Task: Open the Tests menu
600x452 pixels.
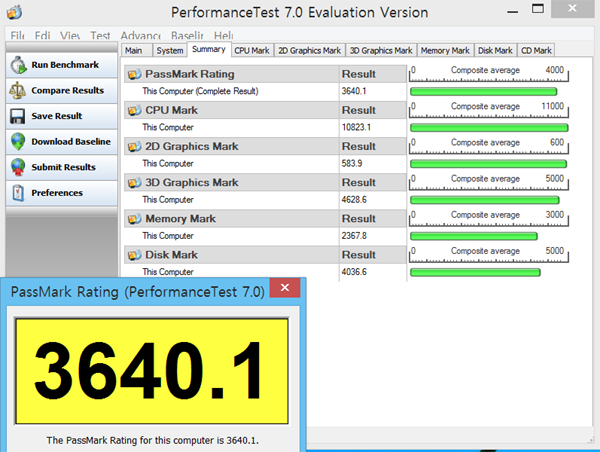Action: coord(100,36)
